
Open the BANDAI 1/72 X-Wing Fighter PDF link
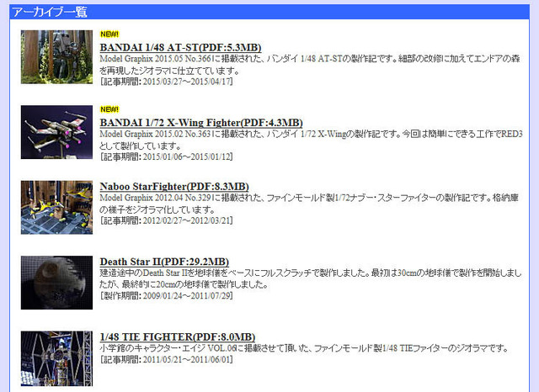click(201, 123)
